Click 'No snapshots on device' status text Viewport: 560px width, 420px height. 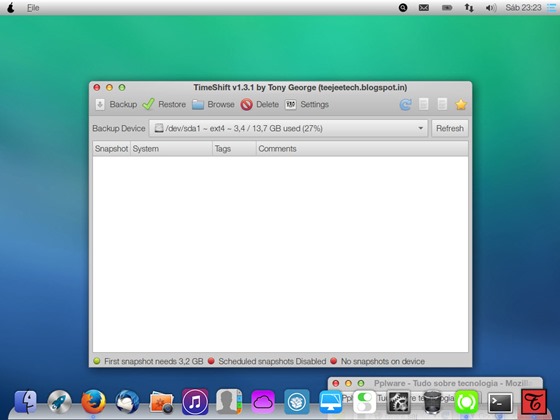click(383, 361)
